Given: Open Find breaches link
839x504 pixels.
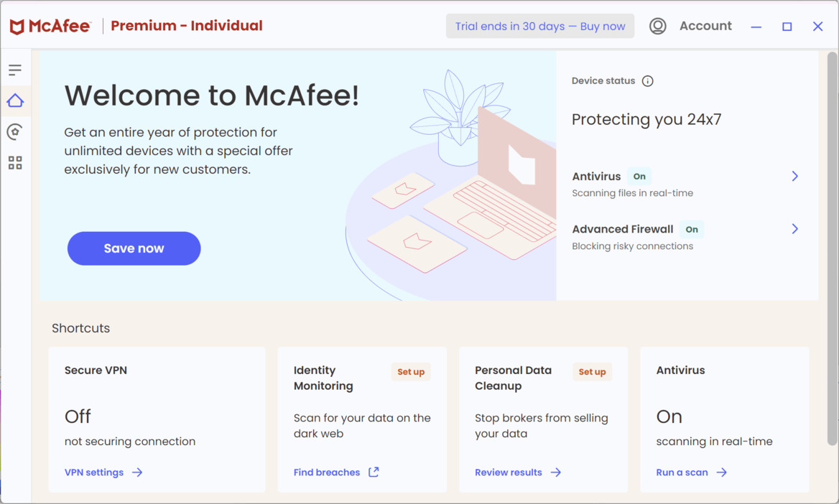Looking at the screenshot, I should point(326,472).
